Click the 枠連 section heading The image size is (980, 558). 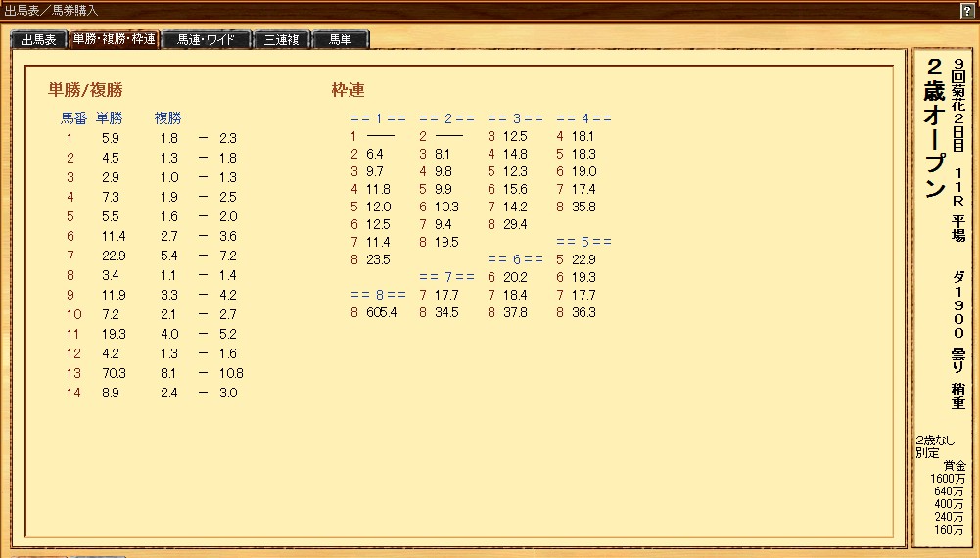pos(349,90)
